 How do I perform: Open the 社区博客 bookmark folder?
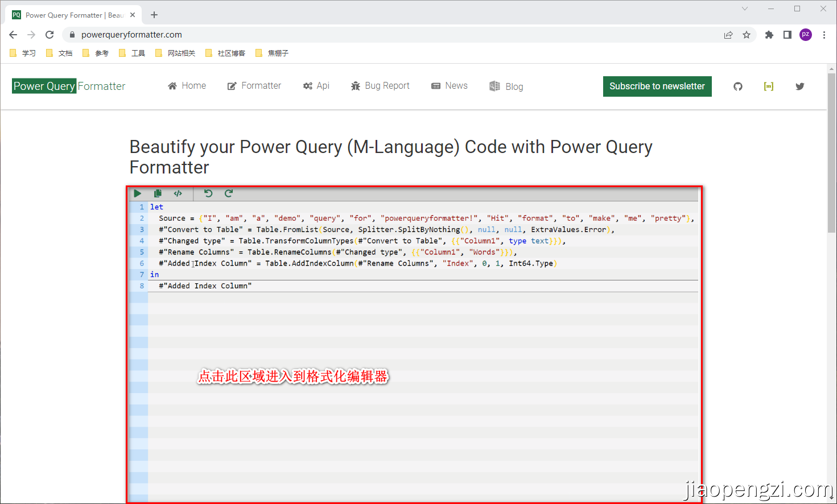click(225, 53)
